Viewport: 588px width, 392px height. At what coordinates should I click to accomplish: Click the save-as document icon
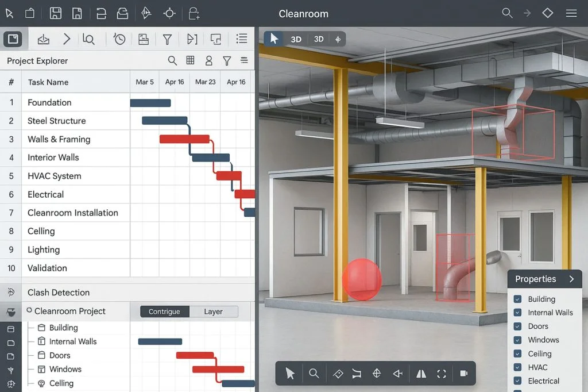pyautogui.click(x=77, y=14)
